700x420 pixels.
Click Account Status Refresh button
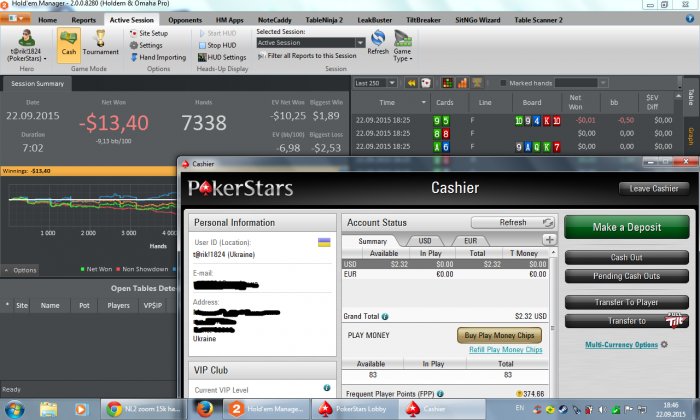coord(513,222)
